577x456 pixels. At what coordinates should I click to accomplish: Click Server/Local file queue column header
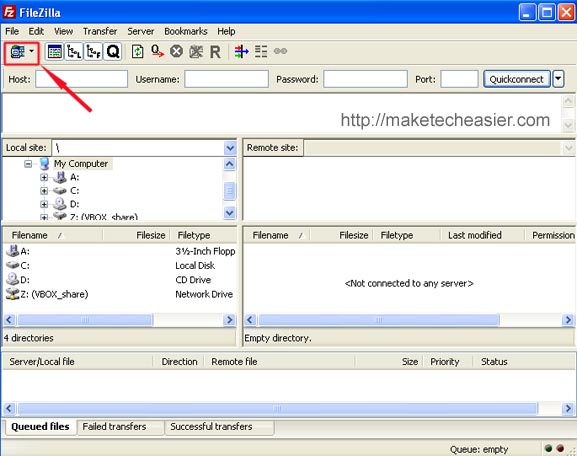78,362
